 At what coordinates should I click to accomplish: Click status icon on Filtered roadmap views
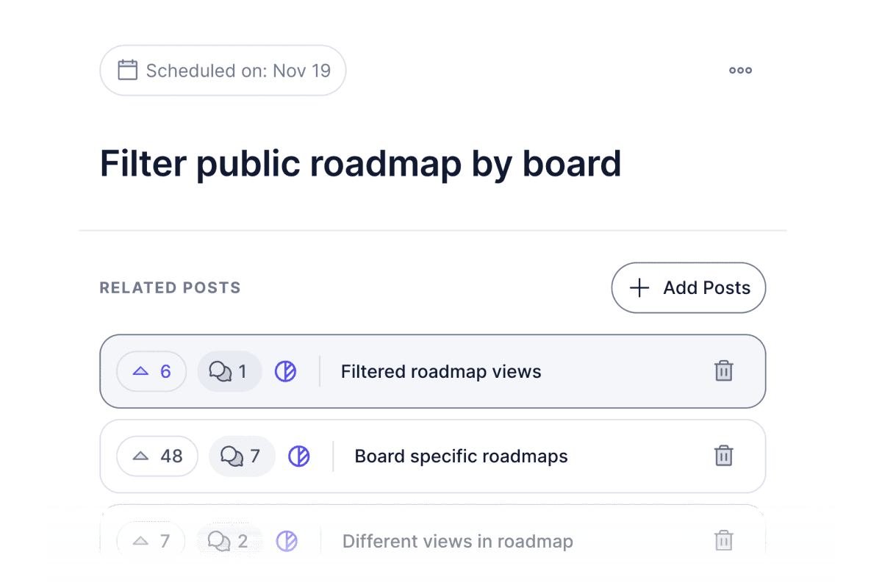click(x=285, y=371)
